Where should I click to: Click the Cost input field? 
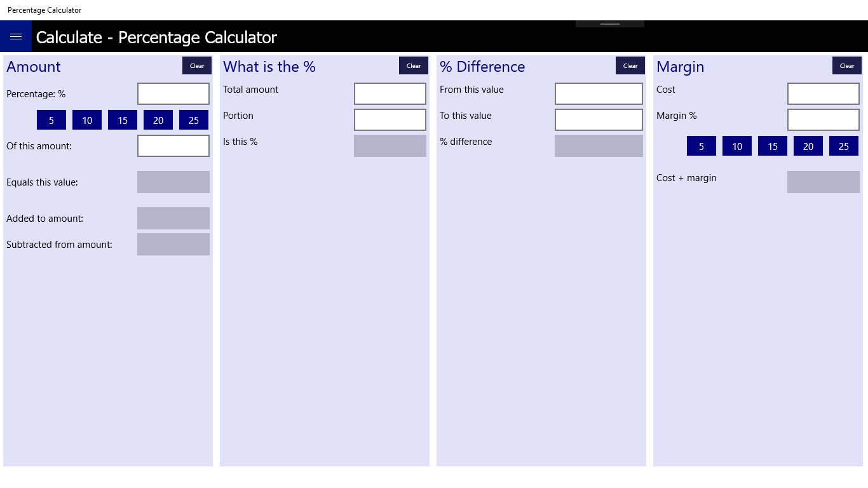pos(824,94)
